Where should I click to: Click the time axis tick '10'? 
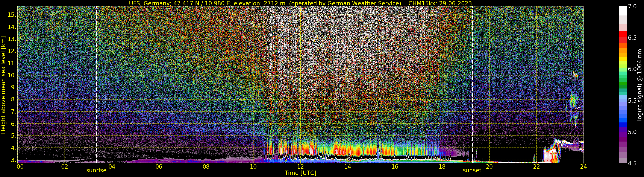coord(253,166)
